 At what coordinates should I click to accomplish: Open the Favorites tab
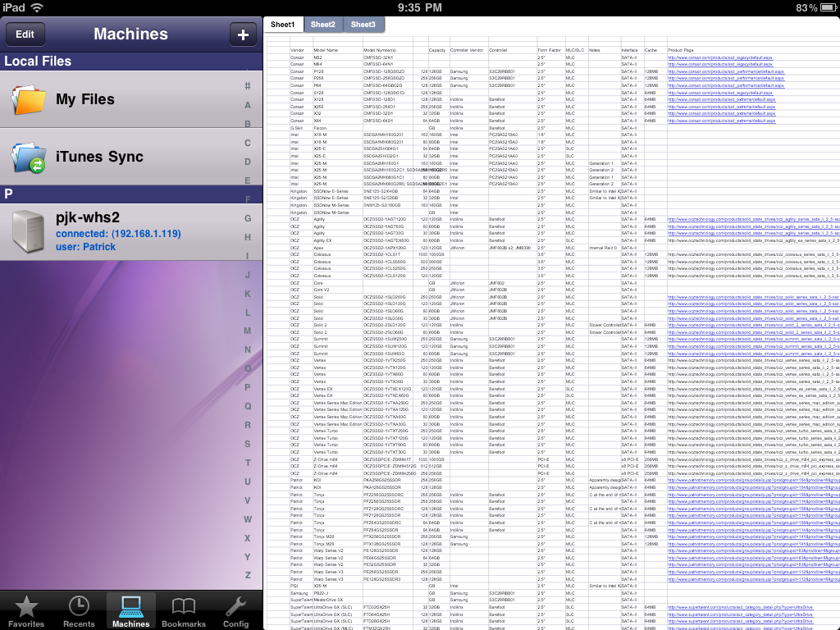click(25, 612)
